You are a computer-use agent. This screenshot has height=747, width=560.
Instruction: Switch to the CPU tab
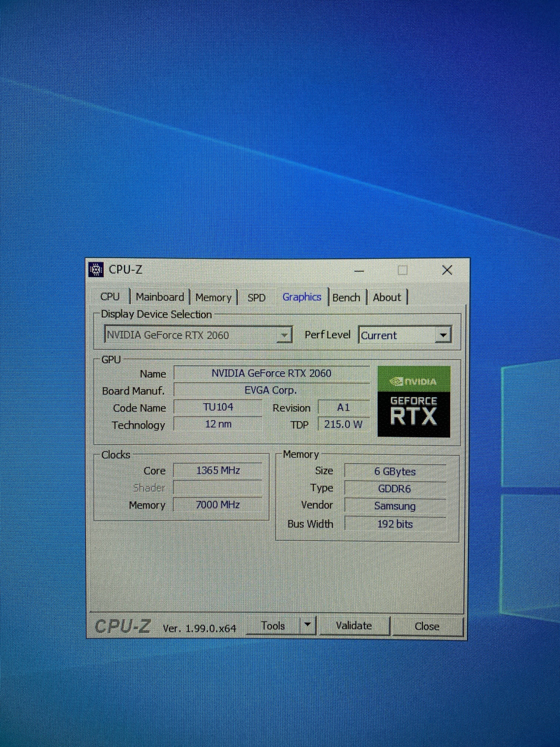click(110, 297)
